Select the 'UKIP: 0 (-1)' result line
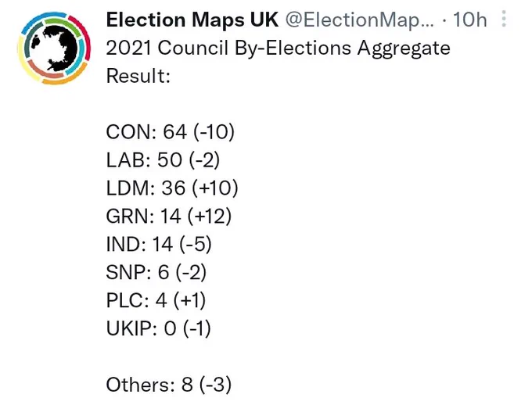The width and height of the screenshot is (532, 405). tap(159, 328)
